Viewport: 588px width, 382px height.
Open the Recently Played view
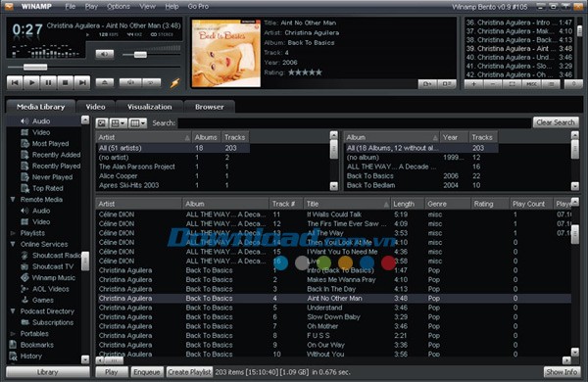coord(56,167)
